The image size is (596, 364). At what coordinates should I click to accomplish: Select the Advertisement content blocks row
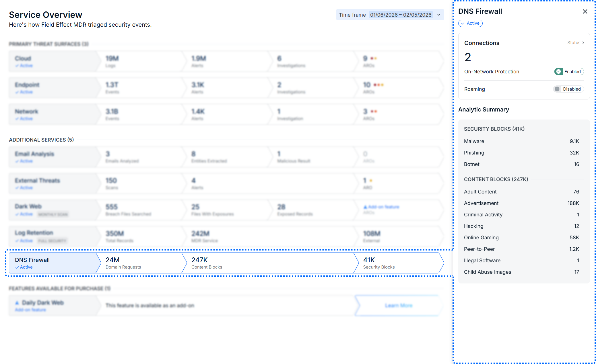coord(521,203)
